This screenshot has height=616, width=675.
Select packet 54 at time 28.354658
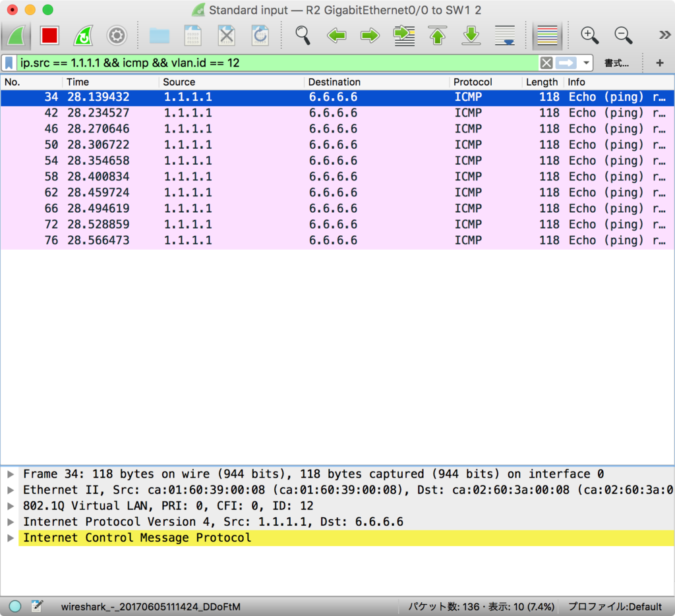[x=337, y=161]
